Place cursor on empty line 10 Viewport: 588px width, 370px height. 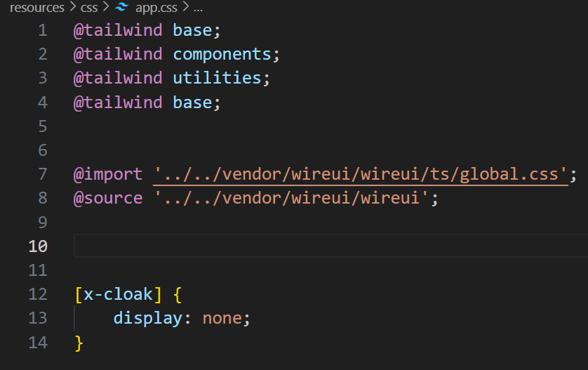point(281,246)
